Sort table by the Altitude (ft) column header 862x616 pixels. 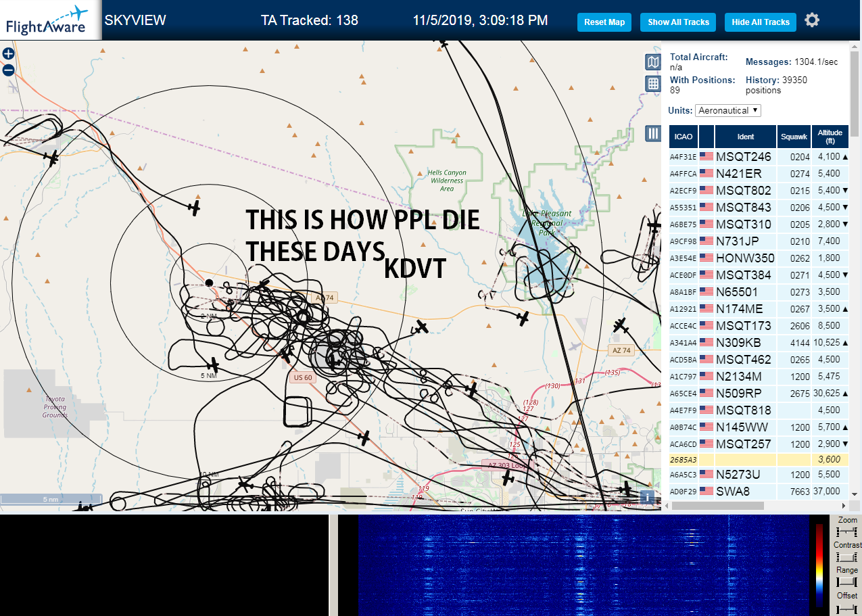click(830, 137)
